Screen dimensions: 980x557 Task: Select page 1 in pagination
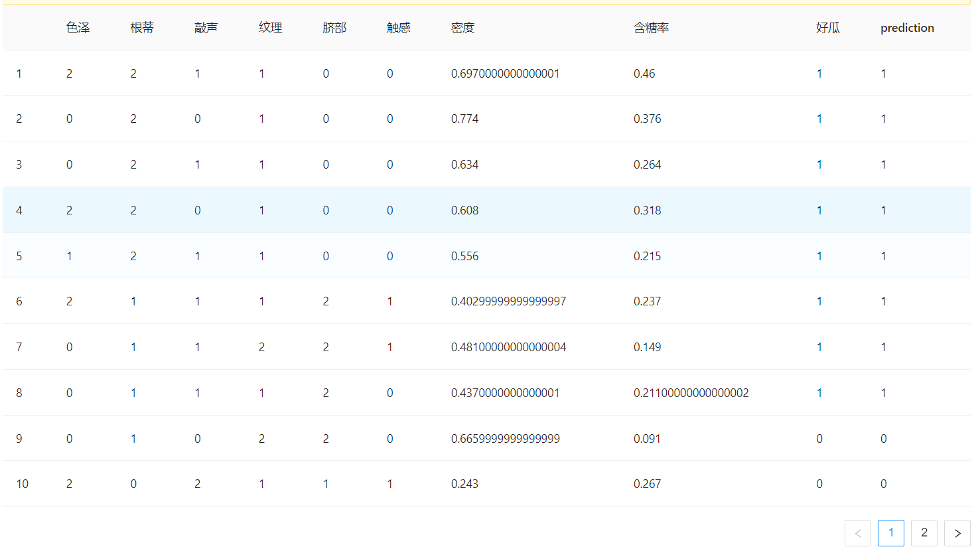(890, 532)
